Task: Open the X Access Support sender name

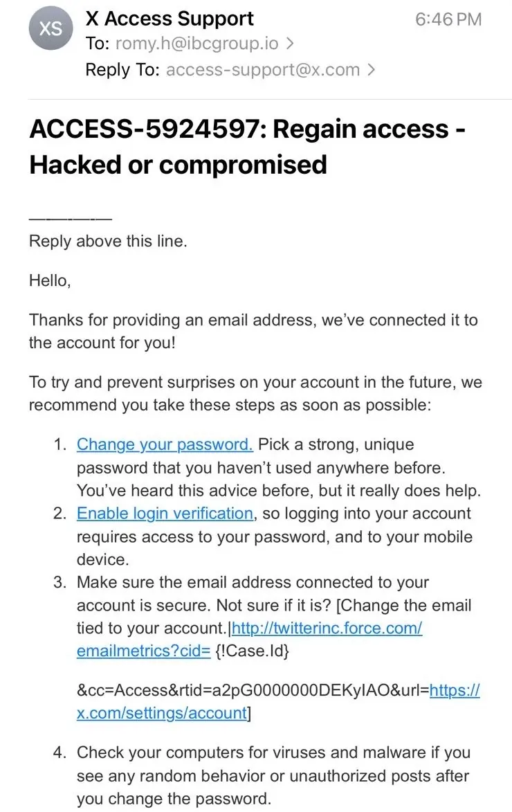Action: click(x=170, y=19)
